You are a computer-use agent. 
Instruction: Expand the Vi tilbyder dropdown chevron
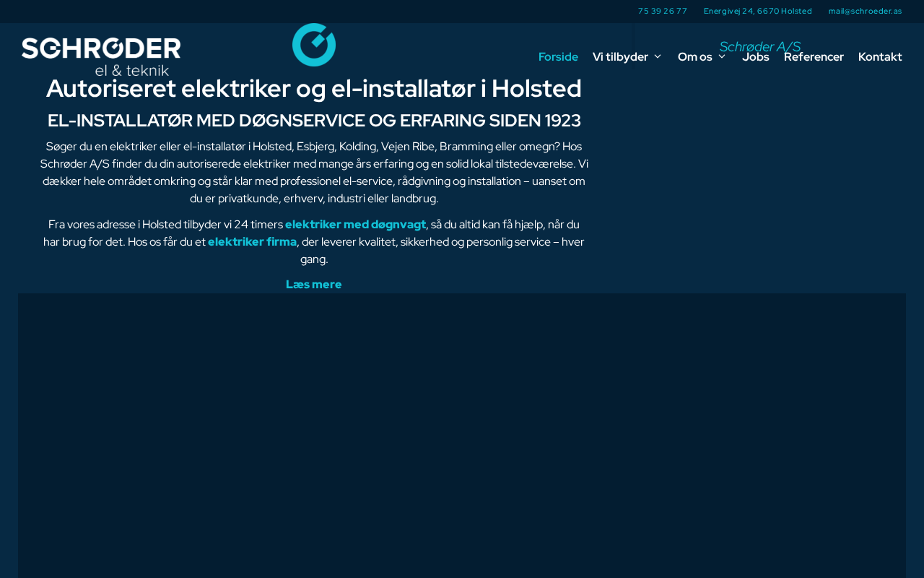tap(658, 56)
